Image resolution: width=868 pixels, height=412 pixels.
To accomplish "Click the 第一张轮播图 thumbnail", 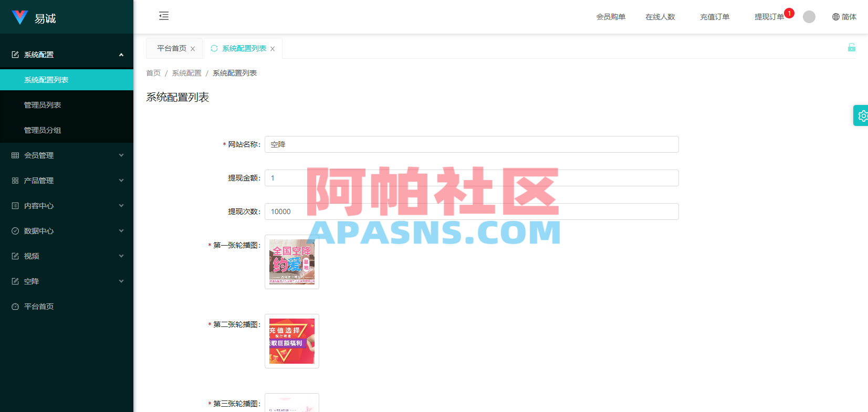I will coord(292,262).
